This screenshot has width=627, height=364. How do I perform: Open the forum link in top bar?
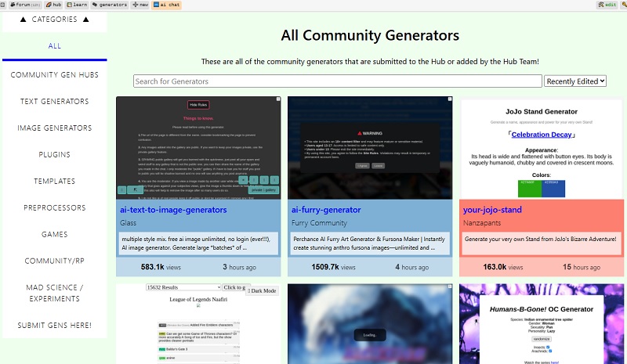coord(20,5)
